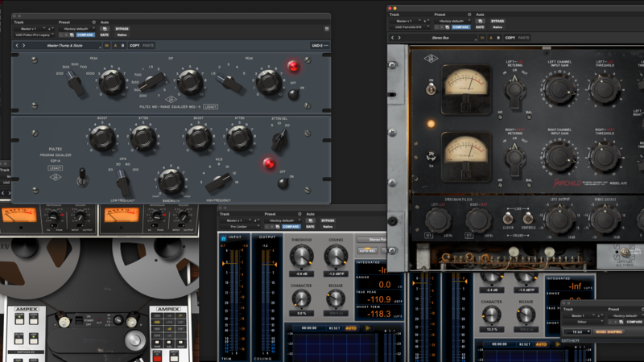
Task: Toggle the Pultec EQP-1A power switch
Action: (x=283, y=183)
